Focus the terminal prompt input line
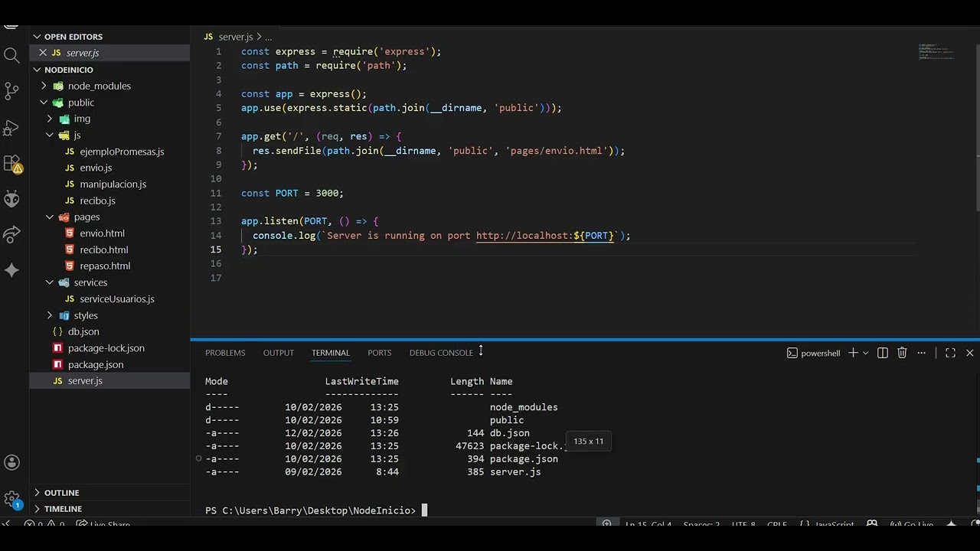 coord(425,510)
